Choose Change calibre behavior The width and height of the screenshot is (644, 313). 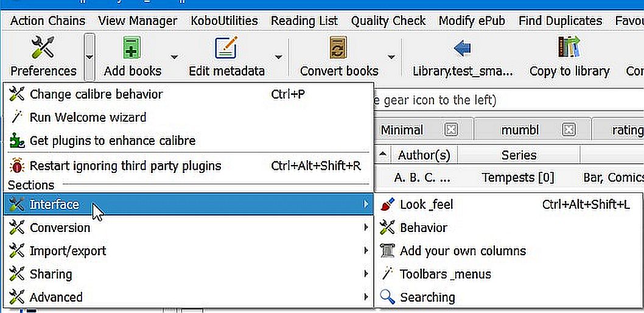click(x=189, y=94)
